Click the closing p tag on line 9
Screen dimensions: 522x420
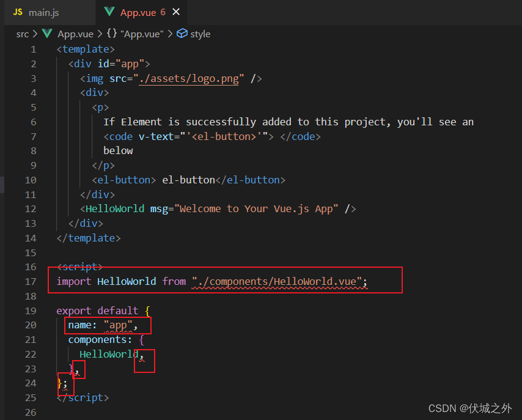point(103,166)
